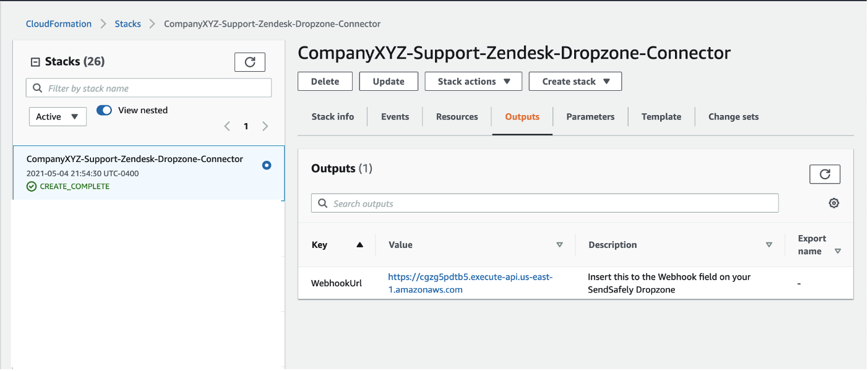Switch to Resources tab
The width and height of the screenshot is (868, 371).
[x=457, y=116]
